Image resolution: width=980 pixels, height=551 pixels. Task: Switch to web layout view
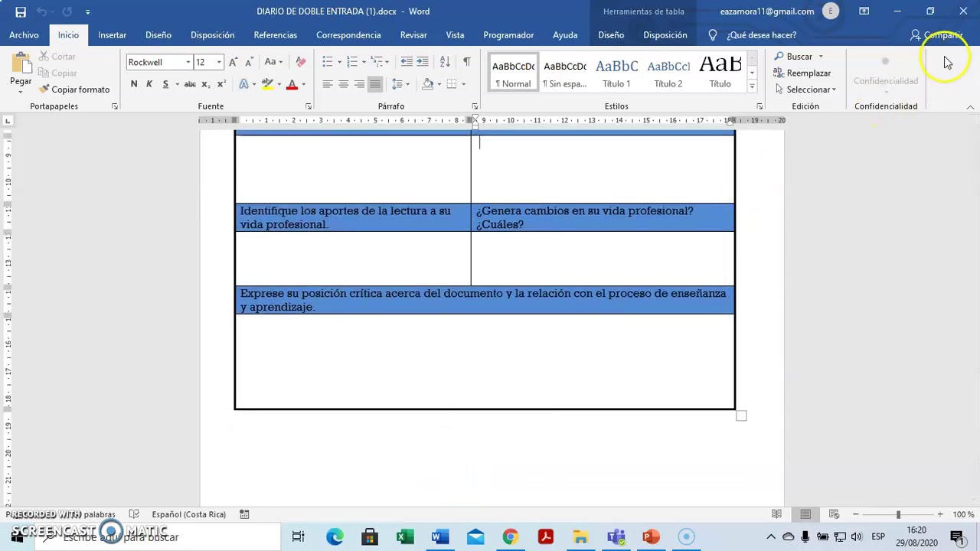click(x=835, y=514)
